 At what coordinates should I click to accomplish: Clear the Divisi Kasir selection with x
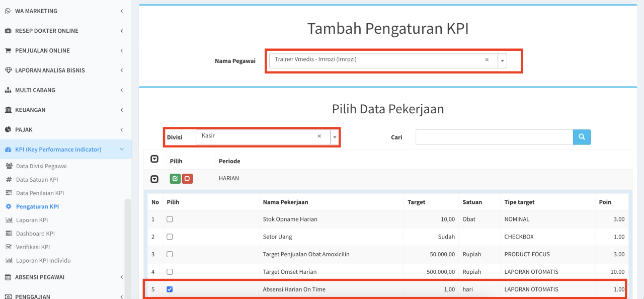click(x=319, y=136)
